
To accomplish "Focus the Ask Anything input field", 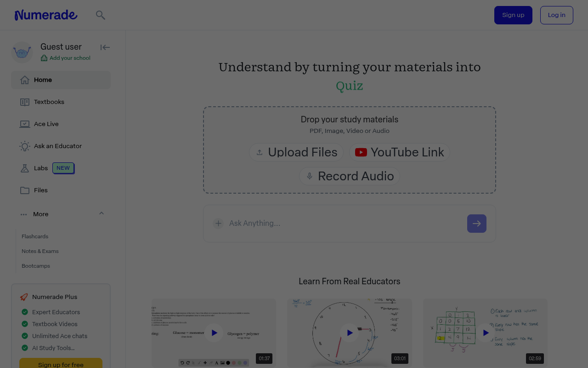I will [345, 224].
